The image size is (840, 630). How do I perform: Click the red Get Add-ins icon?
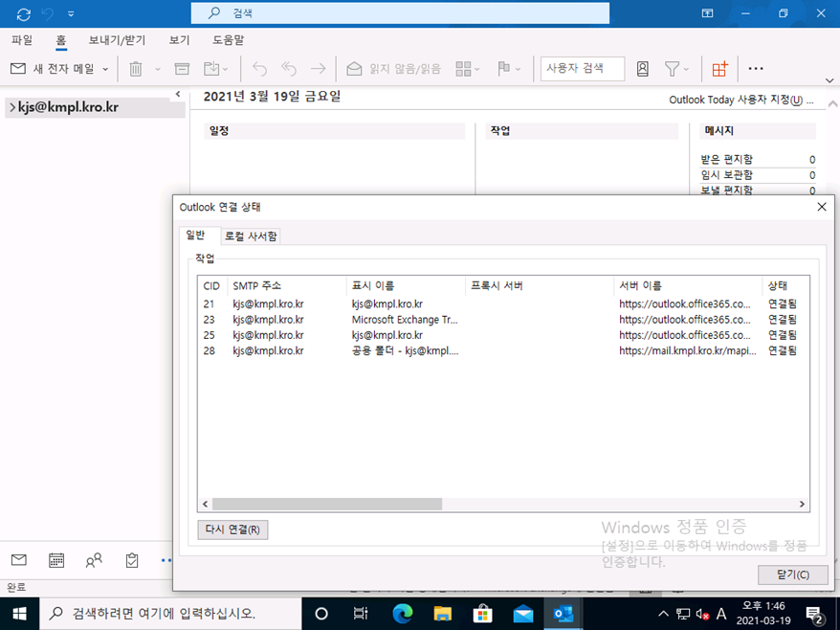point(720,69)
